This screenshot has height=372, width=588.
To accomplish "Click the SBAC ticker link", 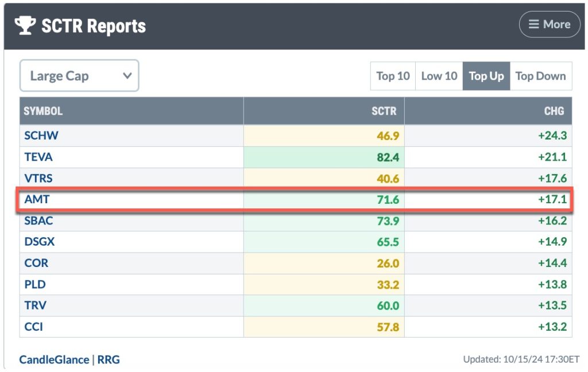I will [x=39, y=220].
